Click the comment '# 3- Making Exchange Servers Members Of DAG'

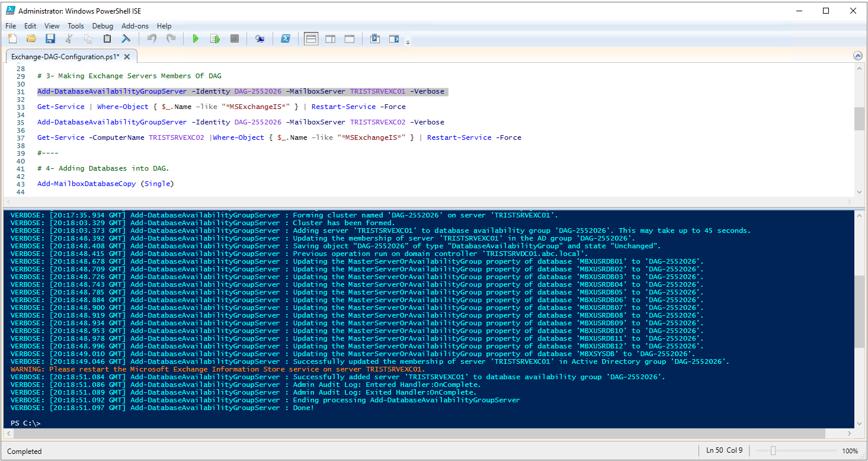[129, 76]
